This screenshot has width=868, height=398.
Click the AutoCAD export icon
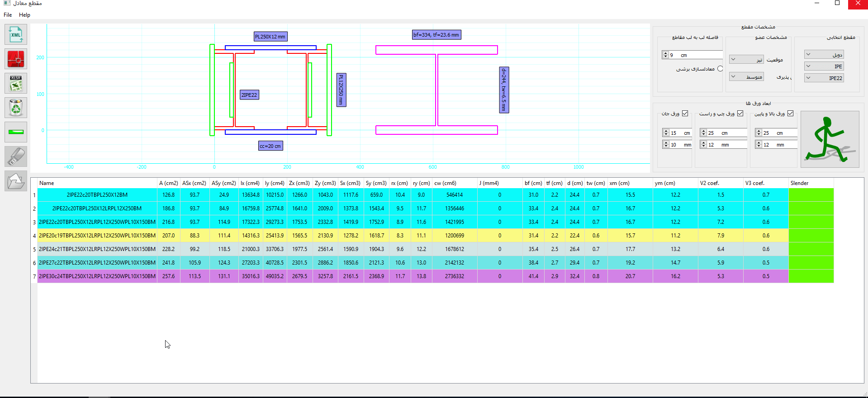16,59
